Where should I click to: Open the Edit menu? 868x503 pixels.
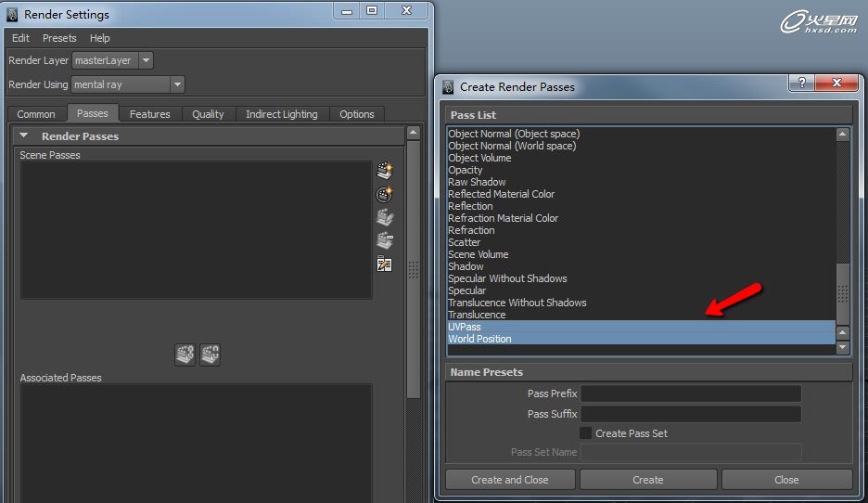point(20,38)
